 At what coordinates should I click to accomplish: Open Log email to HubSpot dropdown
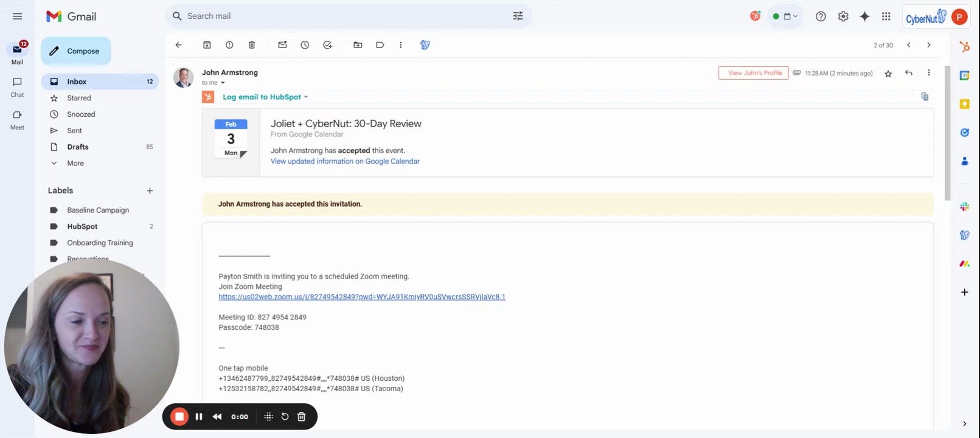tap(265, 97)
